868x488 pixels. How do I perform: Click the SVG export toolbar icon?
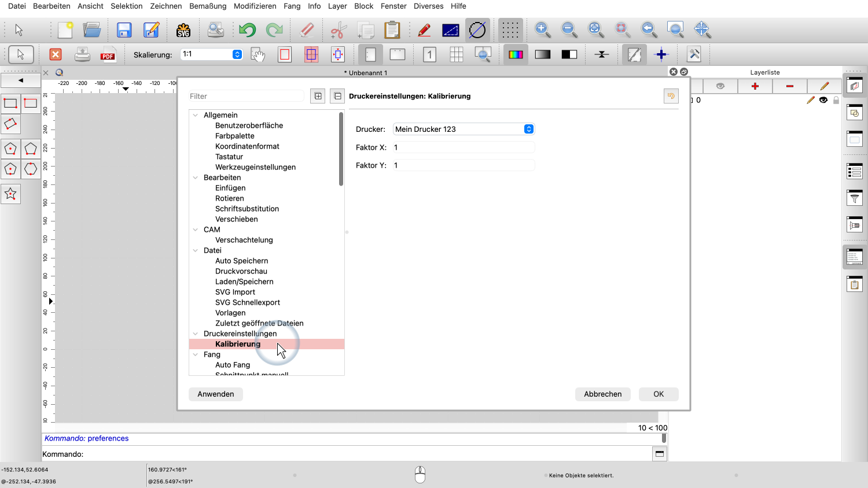[183, 30]
